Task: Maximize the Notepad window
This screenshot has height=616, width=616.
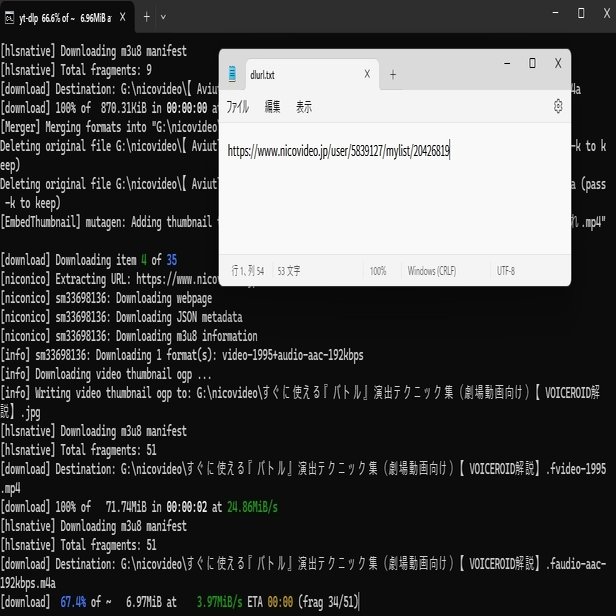Action: tap(532, 63)
